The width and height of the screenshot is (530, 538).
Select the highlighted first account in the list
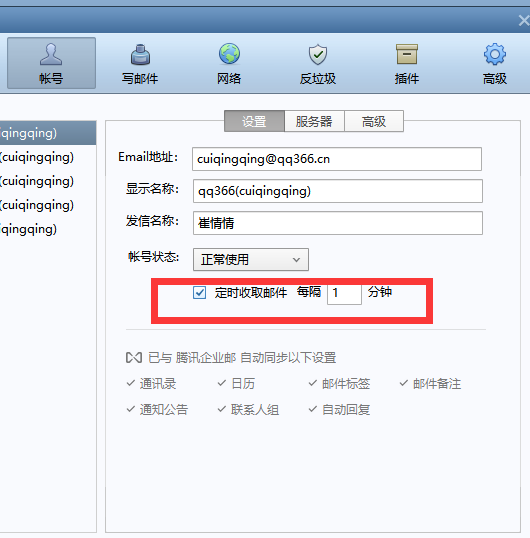(x=48, y=133)
